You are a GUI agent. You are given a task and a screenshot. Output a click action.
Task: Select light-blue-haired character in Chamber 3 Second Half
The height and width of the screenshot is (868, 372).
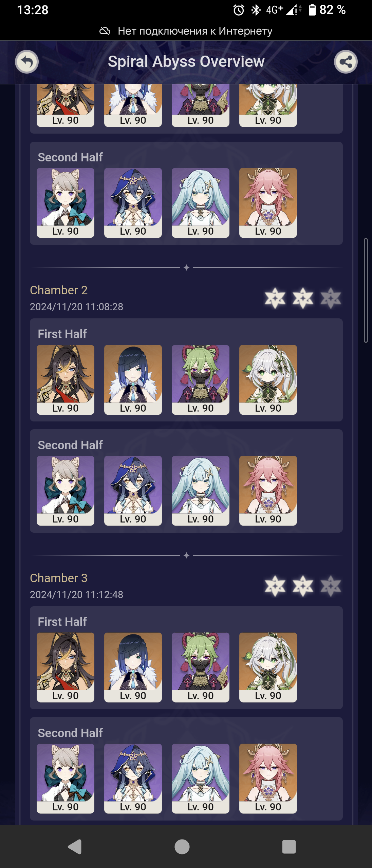(201, 778)
